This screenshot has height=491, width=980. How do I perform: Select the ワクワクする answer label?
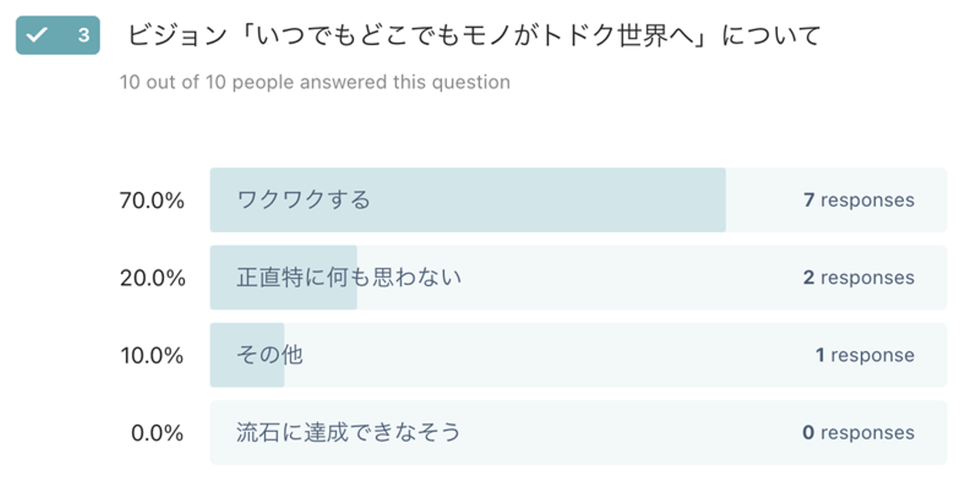(x=304, y=200)
